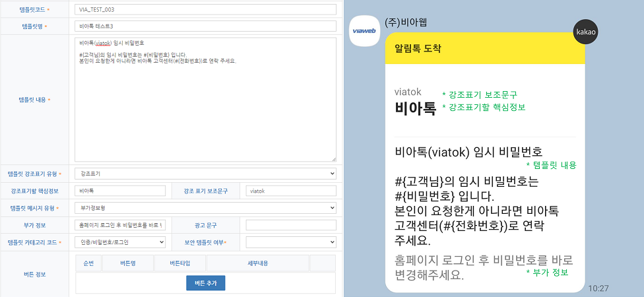
Task: Click the 버튼 정보 row label
Action: 34,275
